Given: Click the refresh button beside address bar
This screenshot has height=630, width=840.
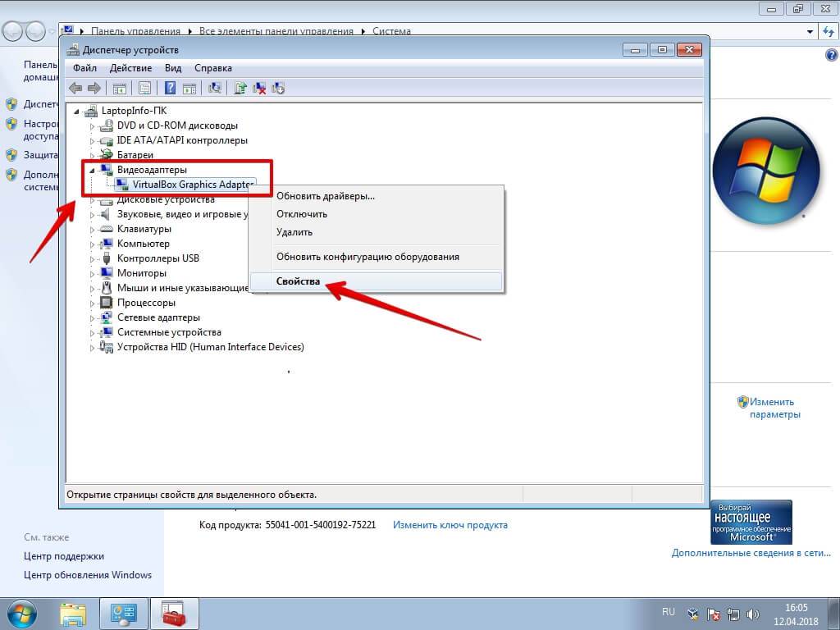Looking at the screenshot, I should (829, 32).
